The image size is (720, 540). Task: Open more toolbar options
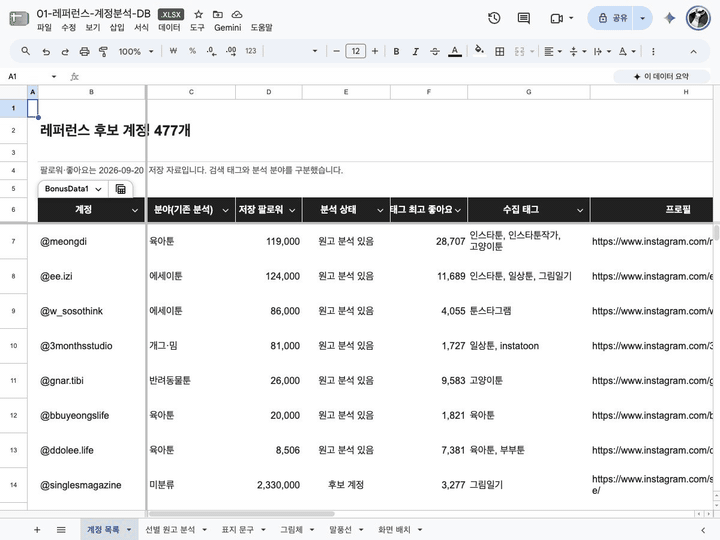[653, 51]
